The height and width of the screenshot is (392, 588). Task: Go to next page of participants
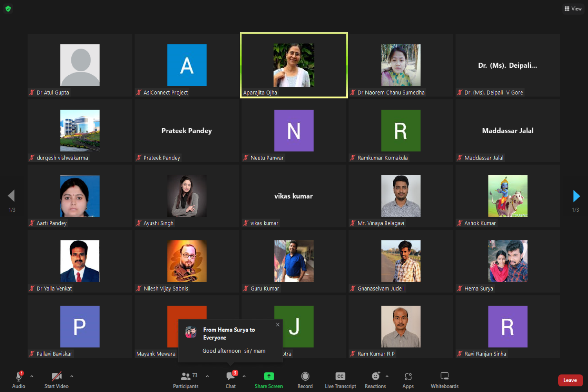(576, 196)
